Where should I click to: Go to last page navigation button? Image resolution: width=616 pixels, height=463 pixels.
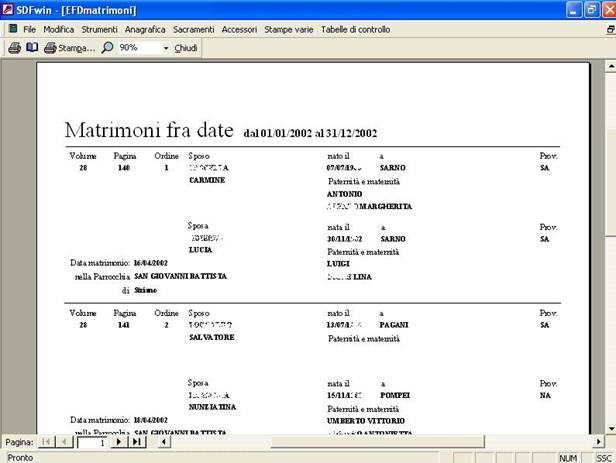pos(136,442)
